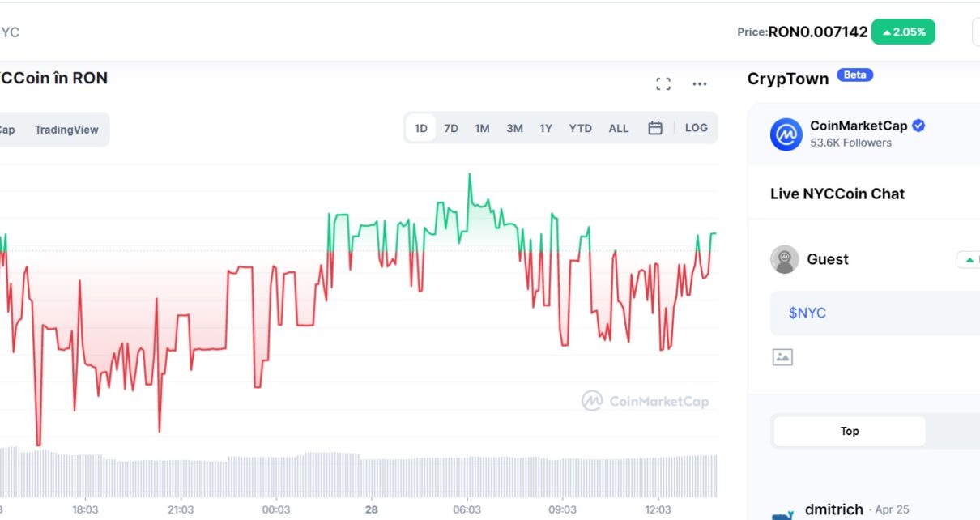
Task: Switch to the TradingView chart tab
Action: click(x=66, y=130)
